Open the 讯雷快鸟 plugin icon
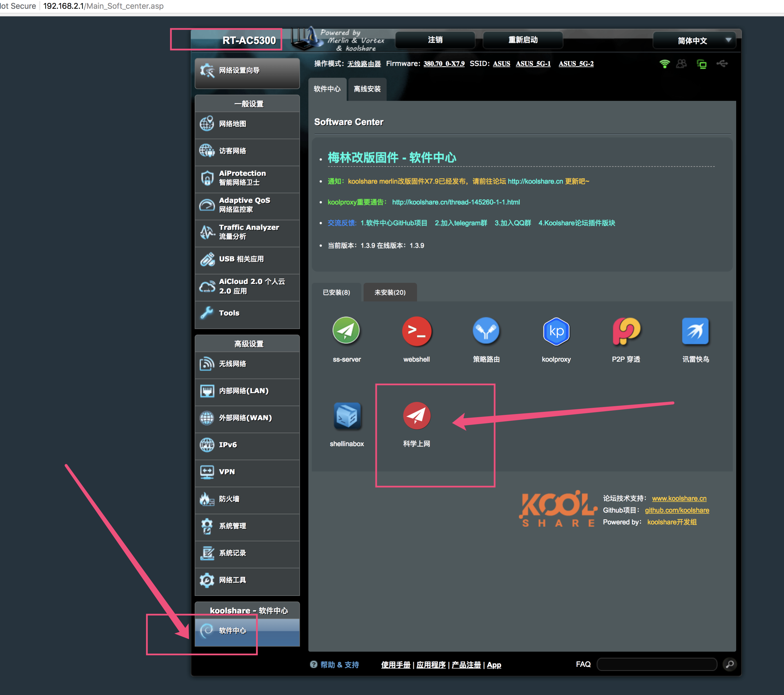This screenshot has height=695, width=784. point(695,331)
